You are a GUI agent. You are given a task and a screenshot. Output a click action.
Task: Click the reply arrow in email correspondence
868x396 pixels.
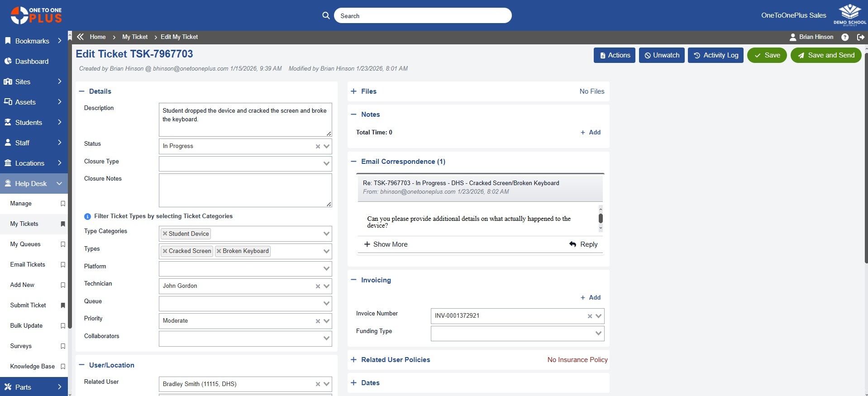(x=573, y=244)
